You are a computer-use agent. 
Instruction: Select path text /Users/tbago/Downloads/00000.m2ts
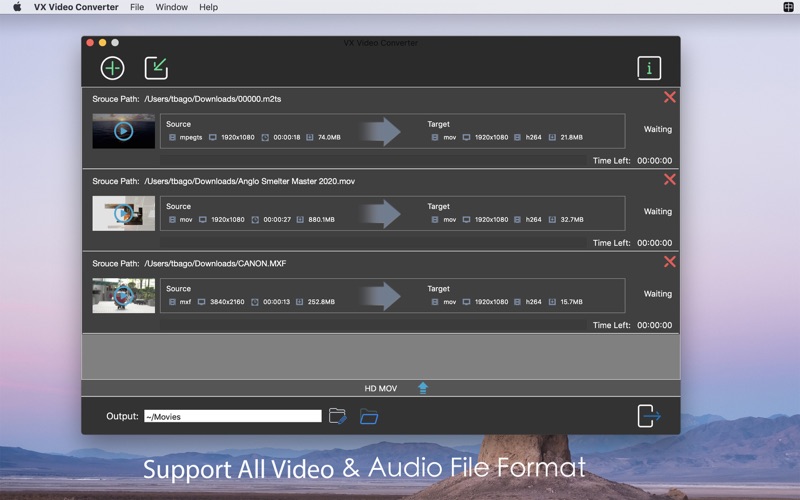point(213,99)
